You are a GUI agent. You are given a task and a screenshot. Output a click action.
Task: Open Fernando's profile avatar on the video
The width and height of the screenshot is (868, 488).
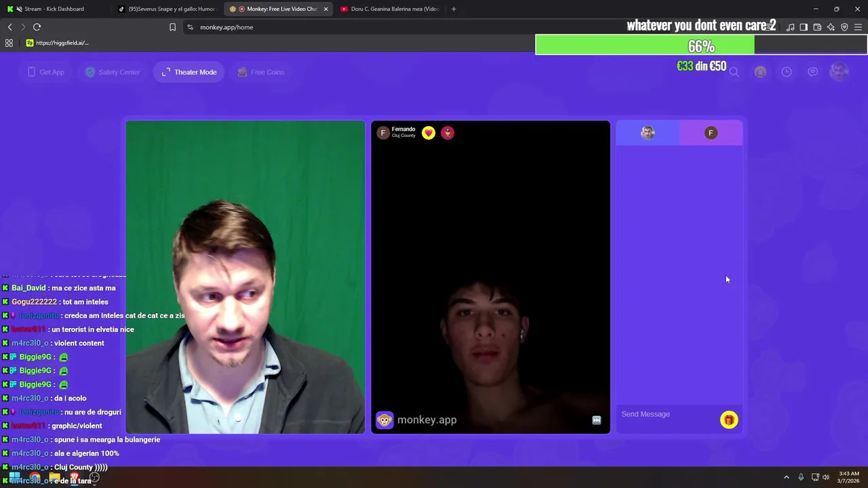click(382, 133)
